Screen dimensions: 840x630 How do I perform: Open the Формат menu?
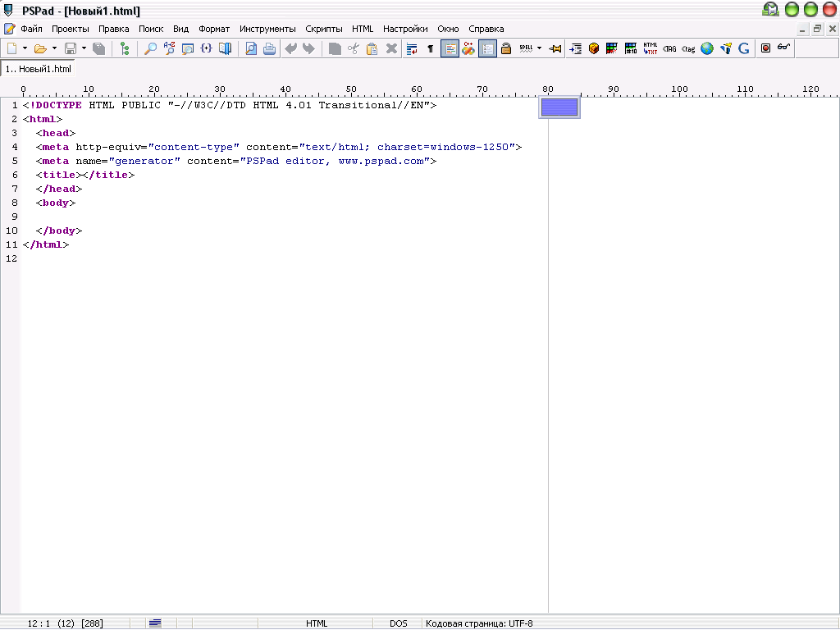tap(214, 29)
